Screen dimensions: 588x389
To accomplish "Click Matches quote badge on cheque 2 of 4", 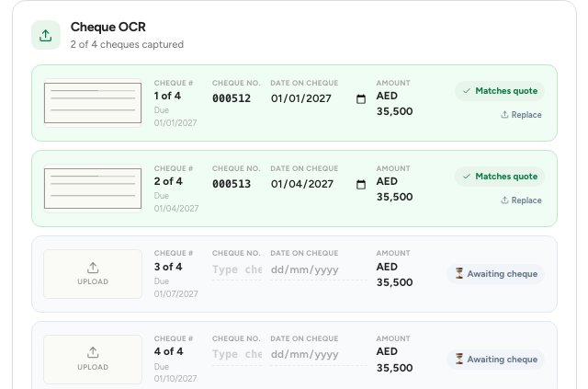I will (500, 177).
